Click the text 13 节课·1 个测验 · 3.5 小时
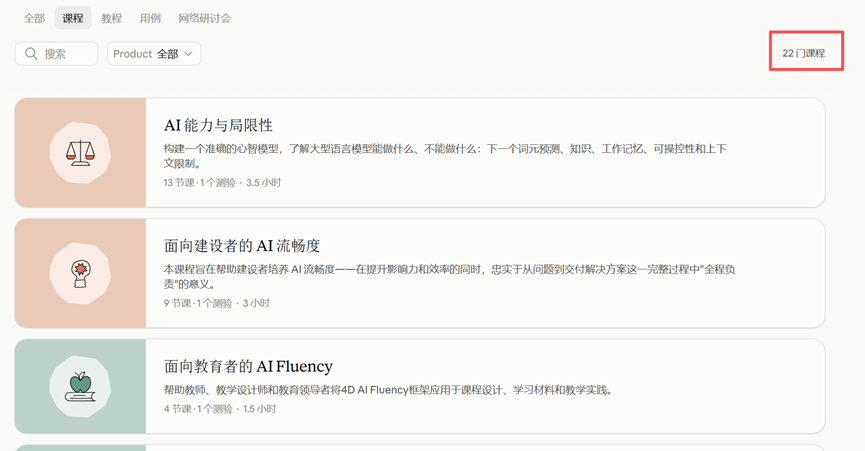 coord(222,182)
